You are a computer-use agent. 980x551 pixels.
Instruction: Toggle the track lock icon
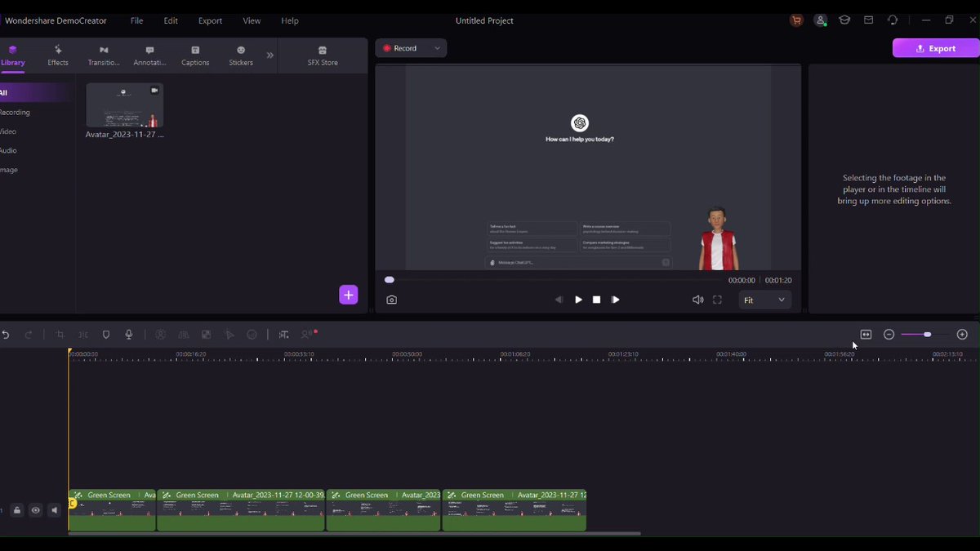(x=17, y=511)
